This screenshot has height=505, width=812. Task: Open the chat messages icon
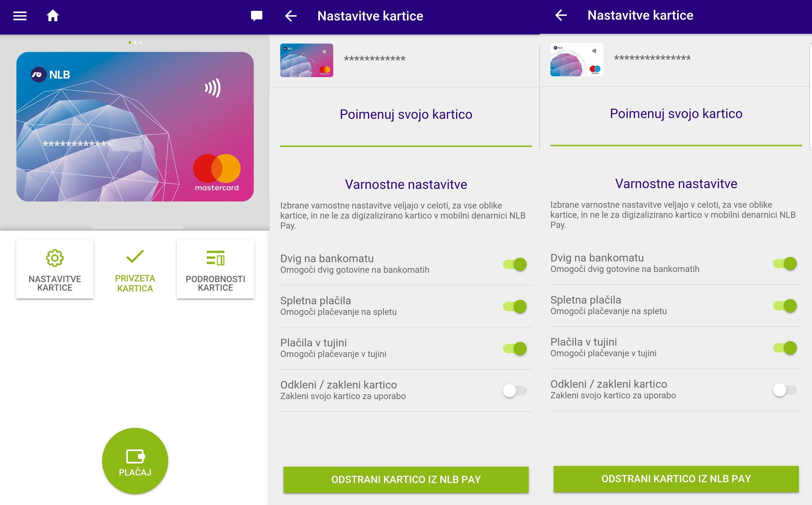click(x=256, y=16)
